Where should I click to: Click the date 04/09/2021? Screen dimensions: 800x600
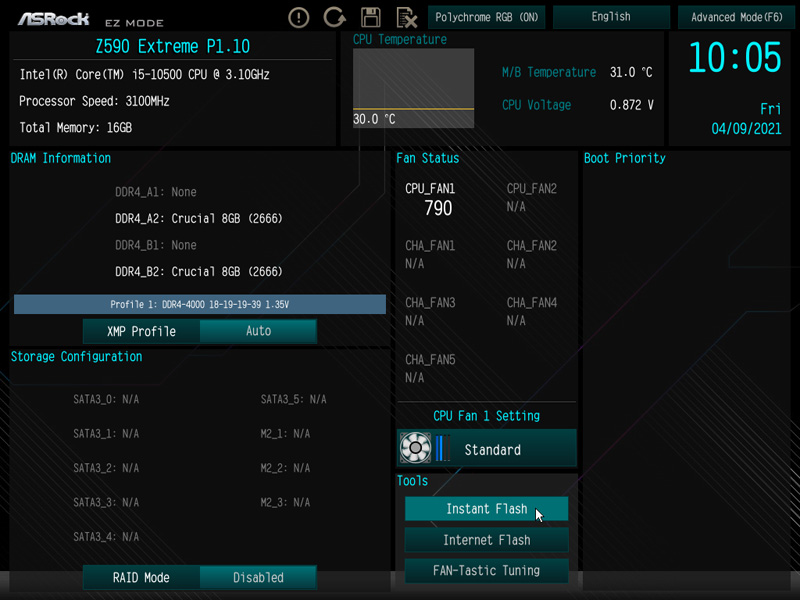(746, 129)
